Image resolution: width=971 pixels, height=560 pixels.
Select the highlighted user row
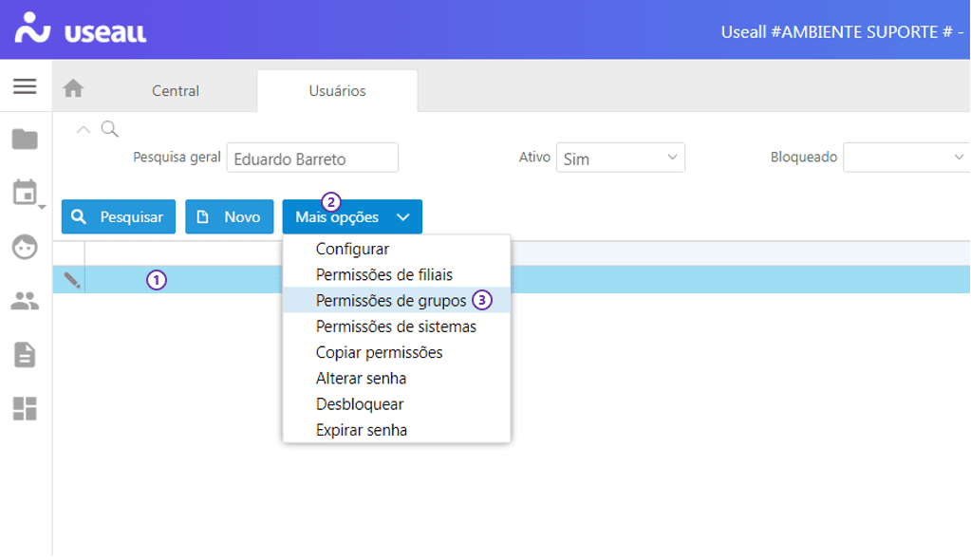[512, 280]
